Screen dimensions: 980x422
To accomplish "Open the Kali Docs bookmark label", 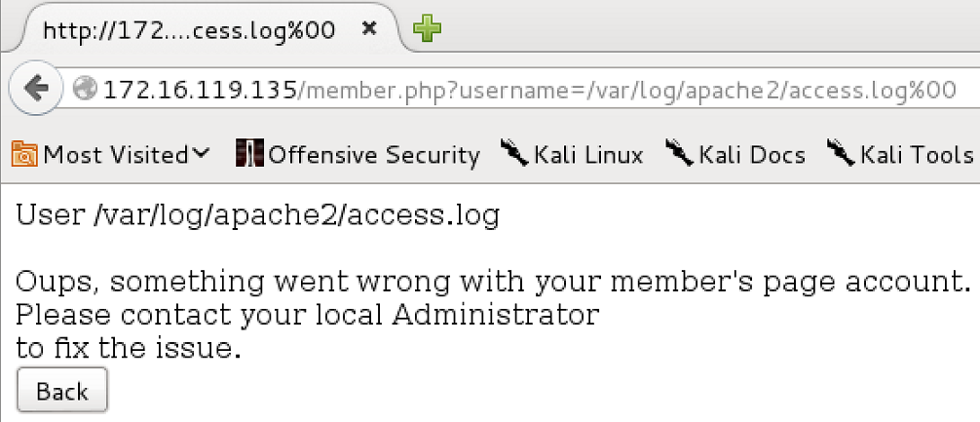I will point(752,154).
